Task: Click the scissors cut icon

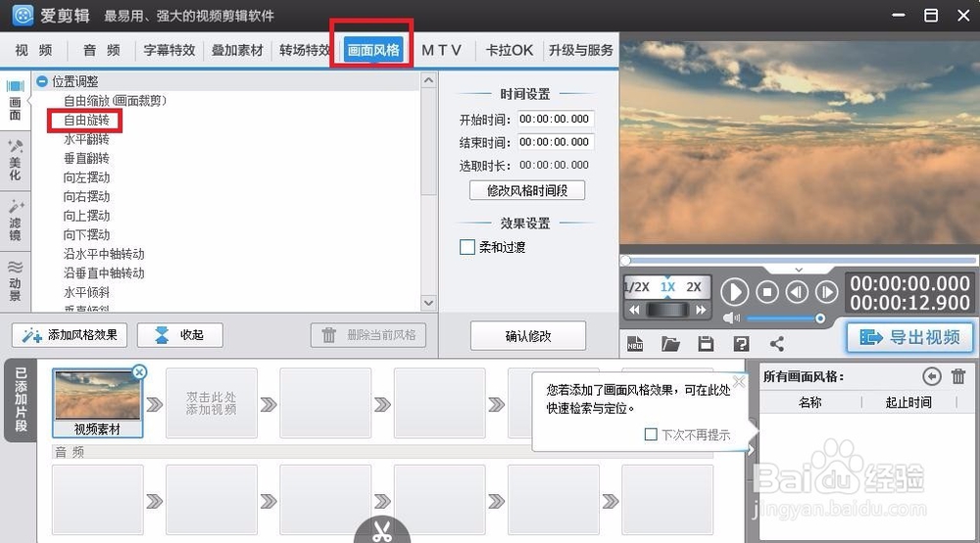Action: click(382, 531)
